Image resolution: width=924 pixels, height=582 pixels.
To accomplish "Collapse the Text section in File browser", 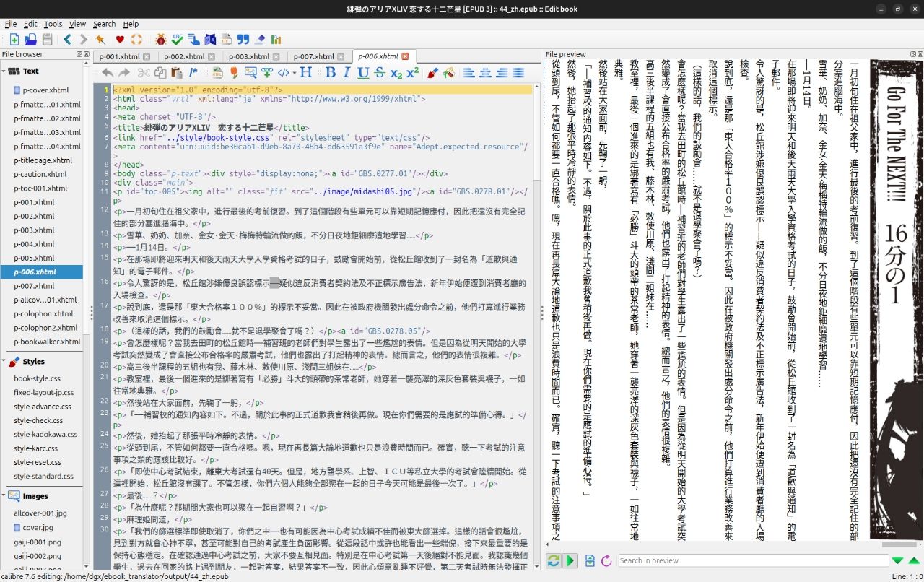I will pos(4,71).
